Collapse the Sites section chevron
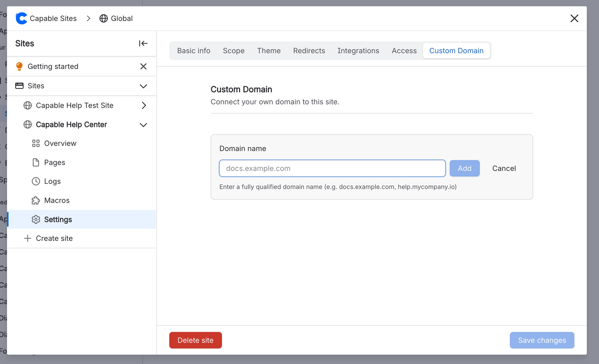Image resolution: width=599 pixels, height=364 pixels. point(143,86)
